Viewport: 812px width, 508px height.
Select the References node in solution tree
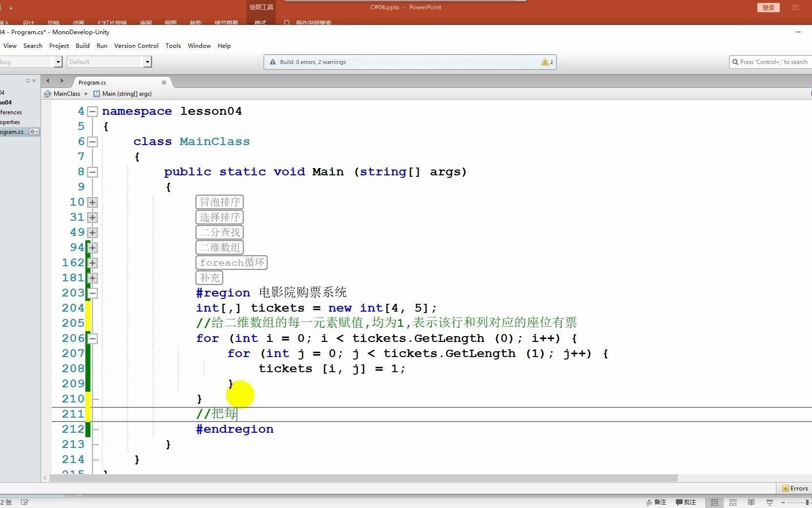[x=11, y=112]
